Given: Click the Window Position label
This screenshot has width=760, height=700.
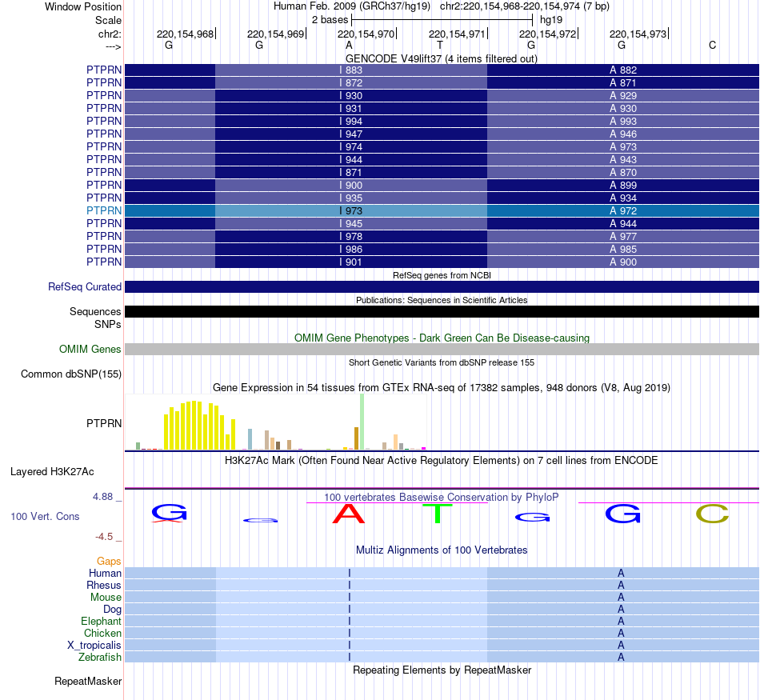Looking at the screenshot, I should coord(83,6).
